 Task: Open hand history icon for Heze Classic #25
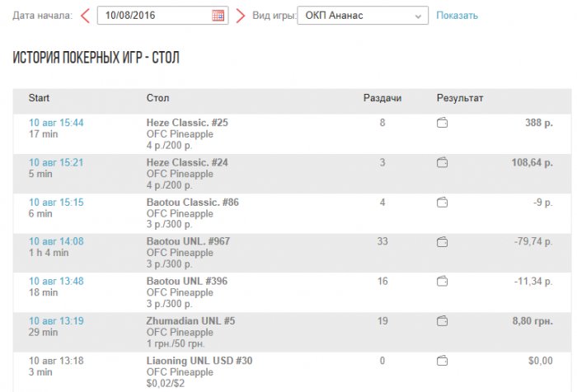443,124
